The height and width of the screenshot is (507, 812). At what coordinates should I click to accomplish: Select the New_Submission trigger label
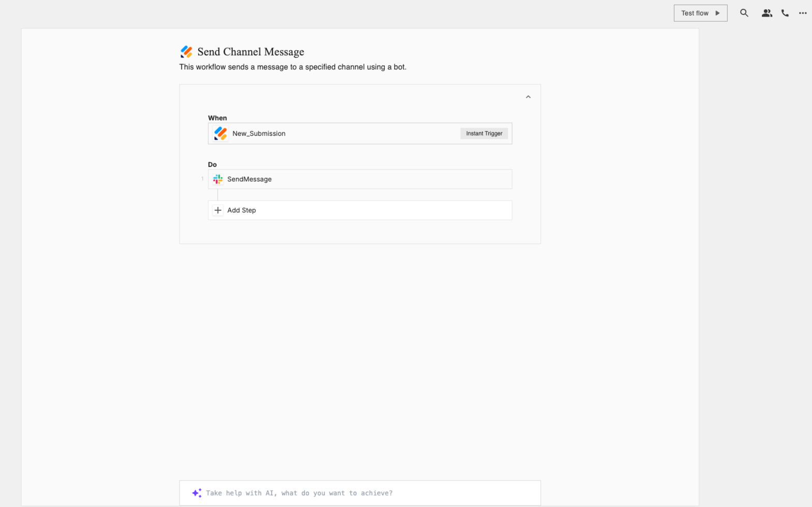point(259,133)
